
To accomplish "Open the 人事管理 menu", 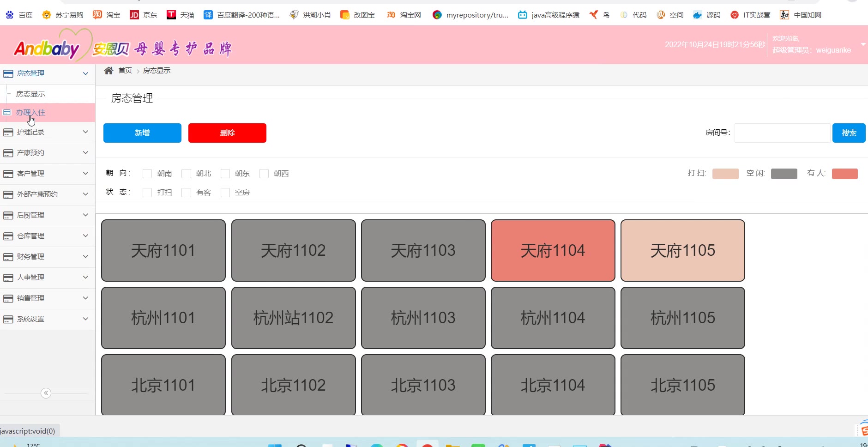I will 48,278.
